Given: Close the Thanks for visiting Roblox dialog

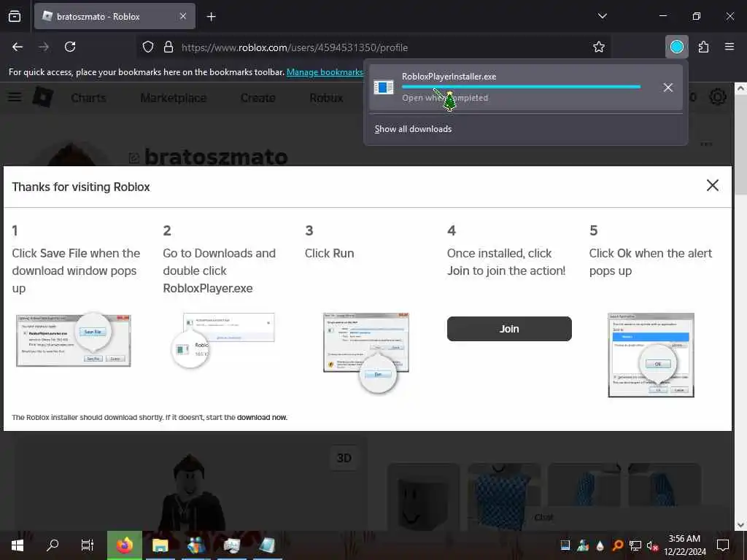Looking at the screenshot, I should click(x=712, y=185).
